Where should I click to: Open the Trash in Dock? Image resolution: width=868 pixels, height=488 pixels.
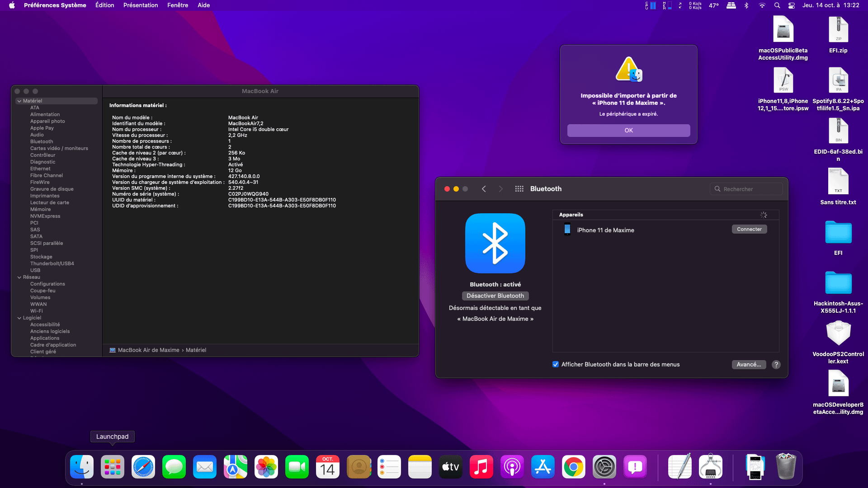[x=786, y=467]
